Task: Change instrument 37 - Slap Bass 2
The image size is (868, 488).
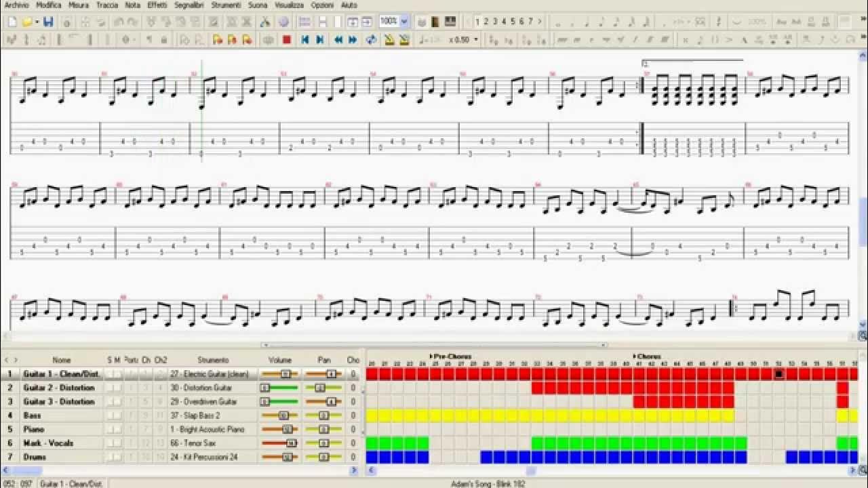Action: click(x=195, y=415)
